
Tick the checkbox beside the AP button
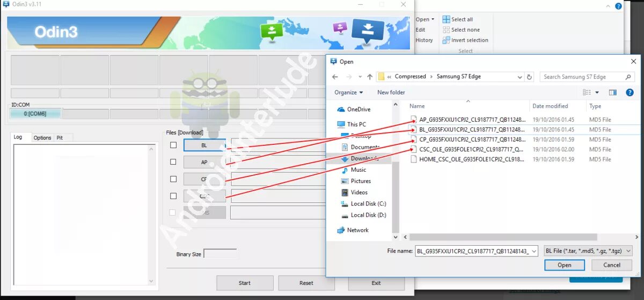pyautogui.click(x=173, y=162)
